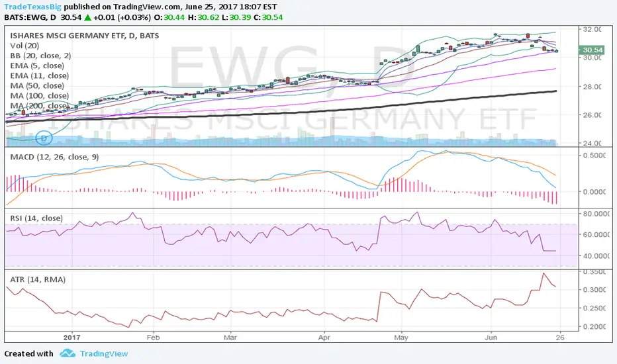Click the 2017 label on the time axis
The width and height of the screenshot is (617, 364).
[71, 338]
